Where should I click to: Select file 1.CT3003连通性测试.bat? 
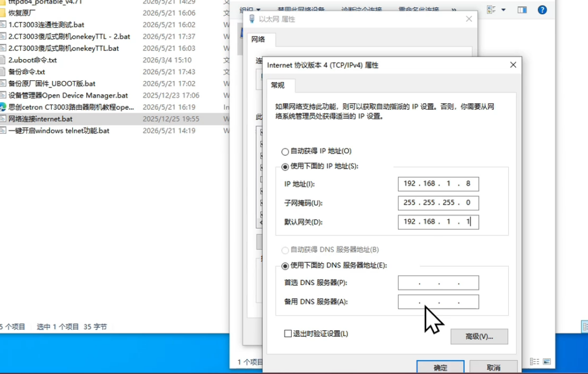tap(47, 25)
